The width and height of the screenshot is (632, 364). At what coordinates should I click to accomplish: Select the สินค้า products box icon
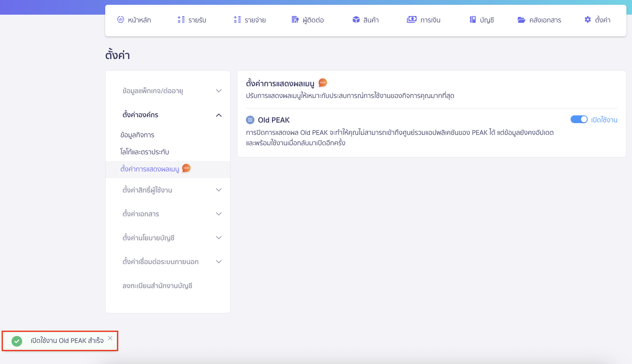point(356,20)
